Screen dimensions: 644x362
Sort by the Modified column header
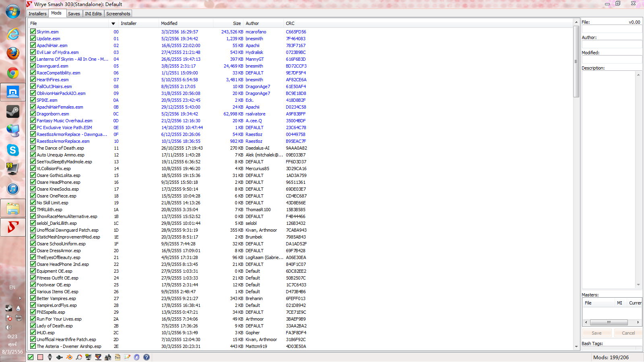(x=186, y=23)
